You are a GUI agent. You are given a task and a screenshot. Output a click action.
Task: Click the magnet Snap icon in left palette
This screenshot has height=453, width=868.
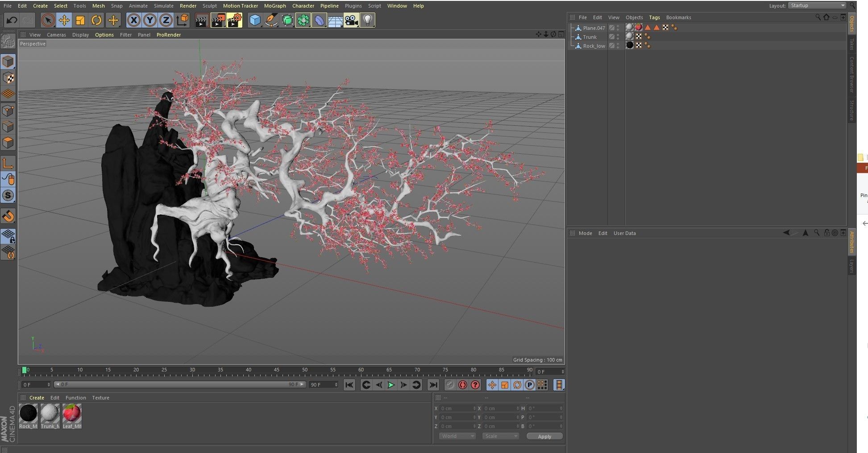tap(8, 216)
